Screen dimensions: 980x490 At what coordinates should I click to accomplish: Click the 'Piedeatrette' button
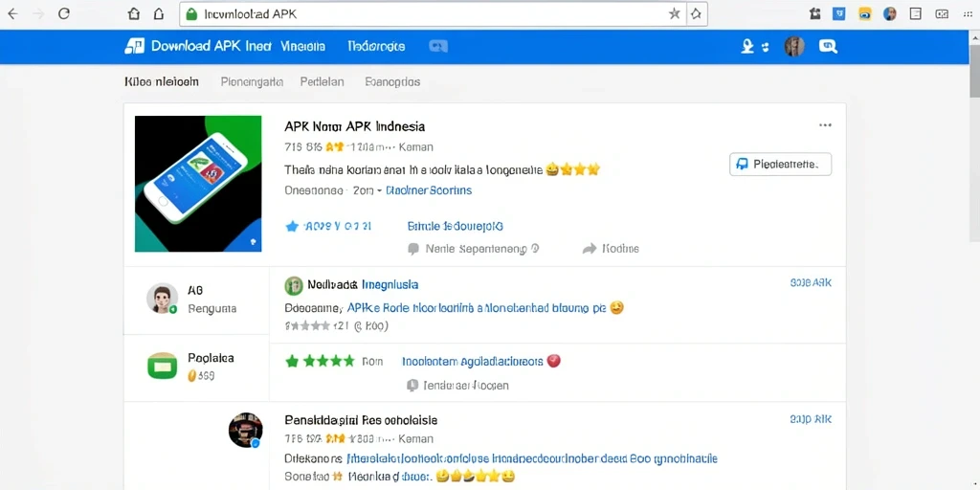click(781, 165)
